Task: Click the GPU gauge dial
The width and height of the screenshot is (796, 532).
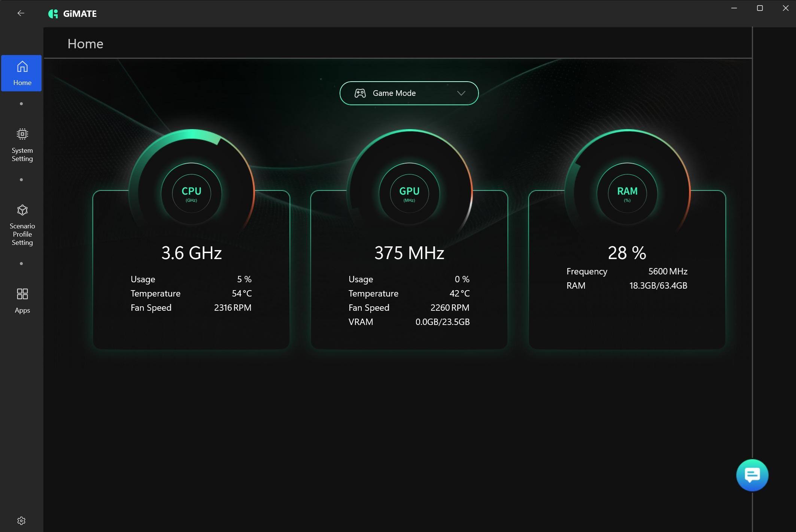Action: (x=409, y=193)
